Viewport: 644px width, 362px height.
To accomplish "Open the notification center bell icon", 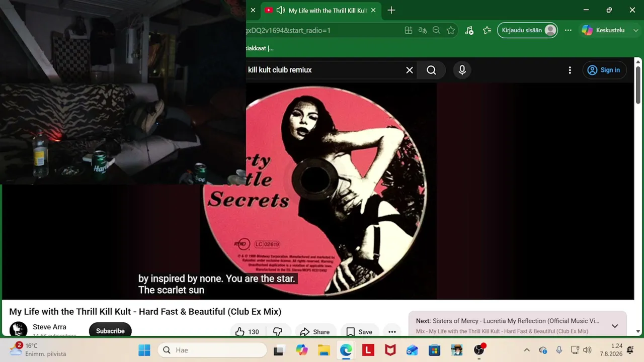I will [x=630, y=350].
